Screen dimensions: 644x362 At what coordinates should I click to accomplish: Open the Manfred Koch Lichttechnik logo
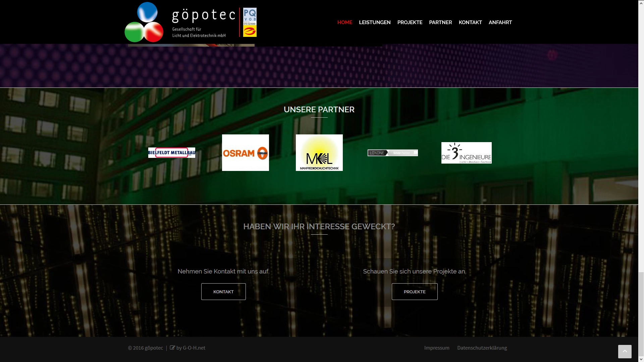point(319,153)
